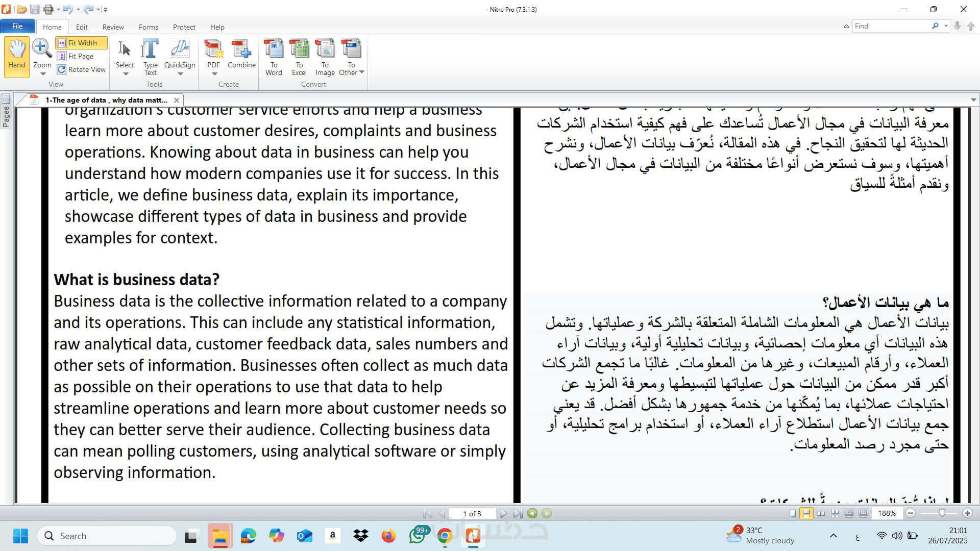Screen dimensions: 980x551
Task: Convert document To Word
Action: 274,56
